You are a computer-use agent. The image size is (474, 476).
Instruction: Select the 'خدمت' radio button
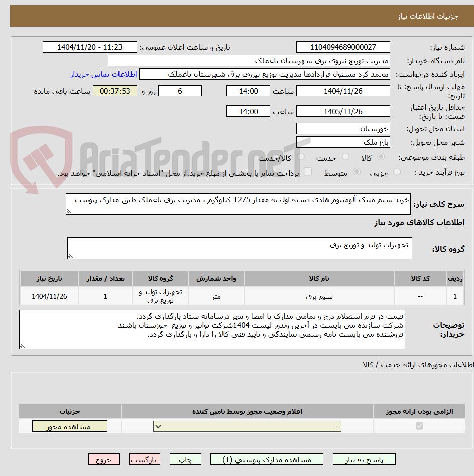click(x=345, y=157)
